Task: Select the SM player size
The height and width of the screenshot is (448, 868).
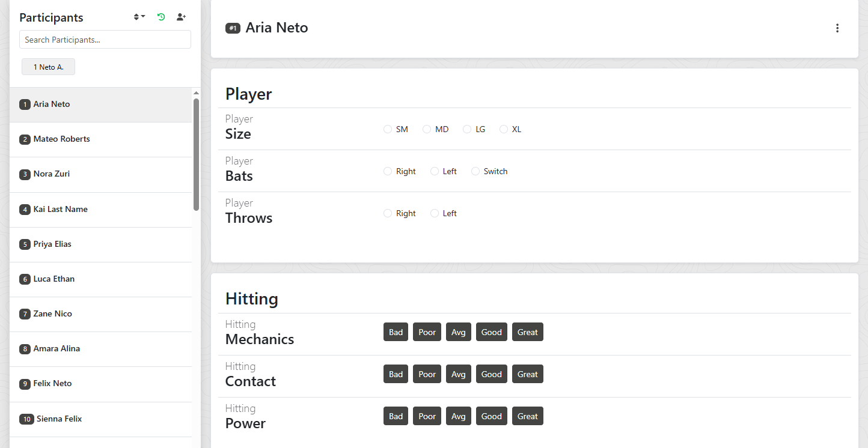Action: click(388, 129)
